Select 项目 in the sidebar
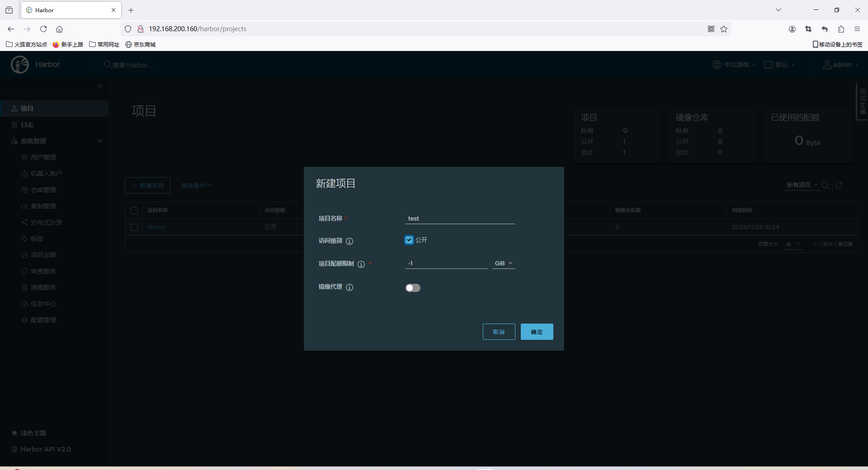Screen dimensions: 868x470 [x=54, y=108]
